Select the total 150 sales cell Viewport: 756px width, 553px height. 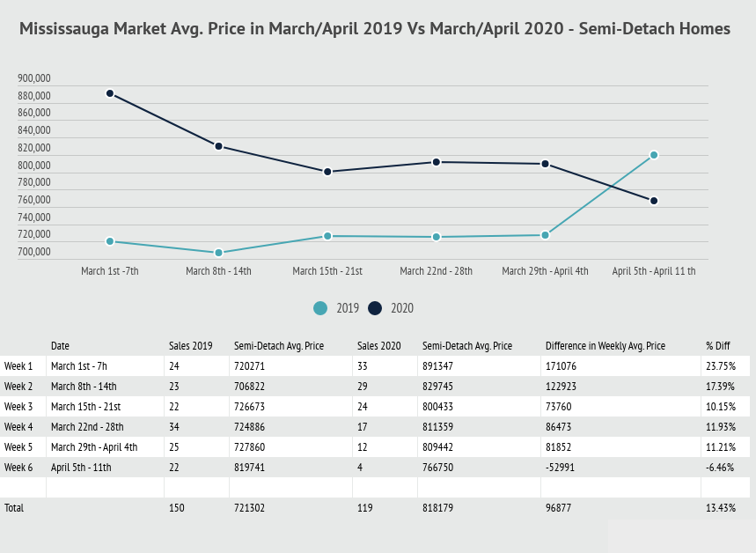click(x=177, y=508)
